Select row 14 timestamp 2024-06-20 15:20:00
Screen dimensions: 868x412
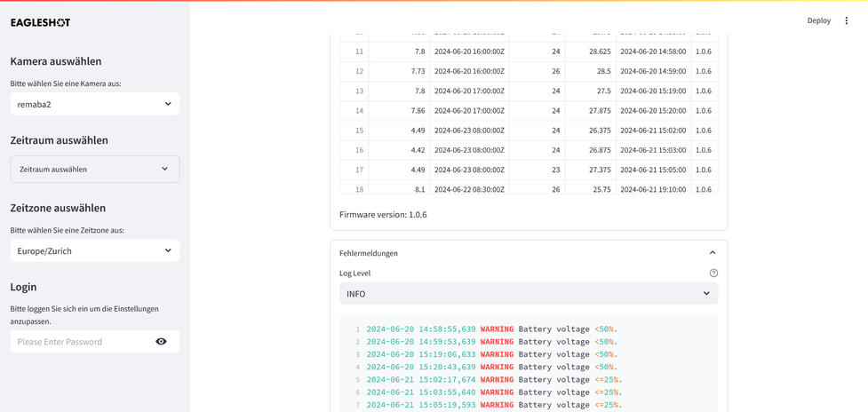[x=652, y=111]
